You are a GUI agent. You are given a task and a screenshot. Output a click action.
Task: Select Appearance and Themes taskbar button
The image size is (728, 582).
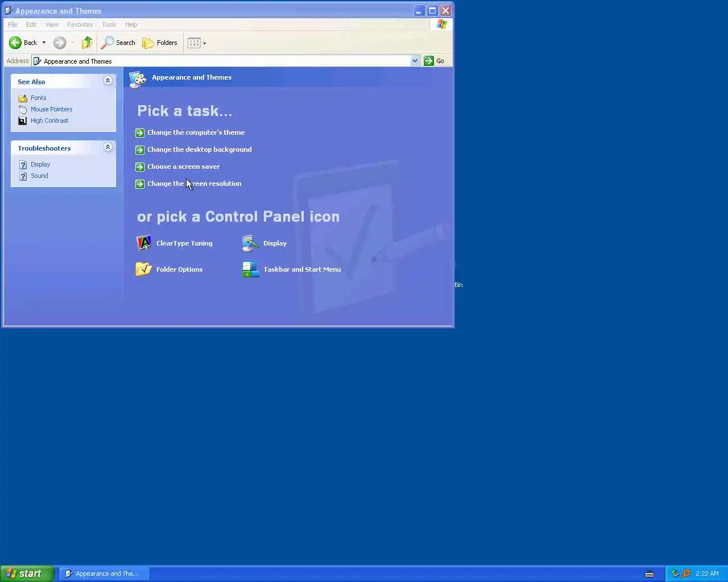tap(104, 573)
